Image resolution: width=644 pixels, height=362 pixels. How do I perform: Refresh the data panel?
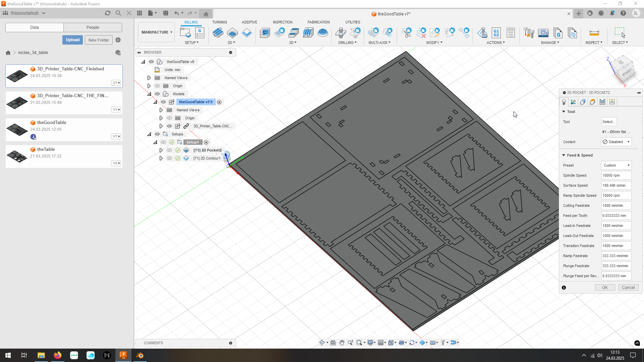pyautogui.click(x=108, y=13)
